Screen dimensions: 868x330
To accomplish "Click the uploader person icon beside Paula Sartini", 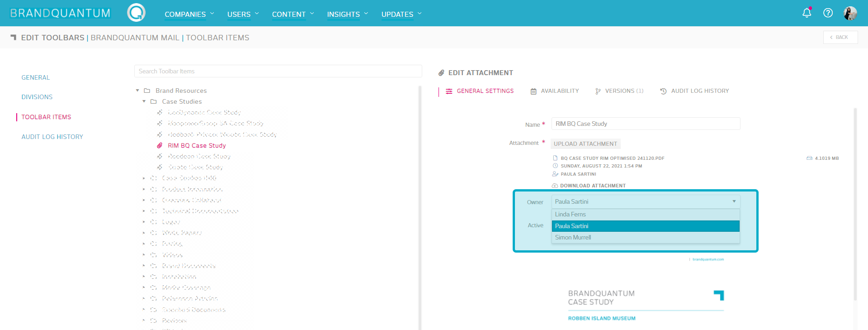I will tap(555, 174).
